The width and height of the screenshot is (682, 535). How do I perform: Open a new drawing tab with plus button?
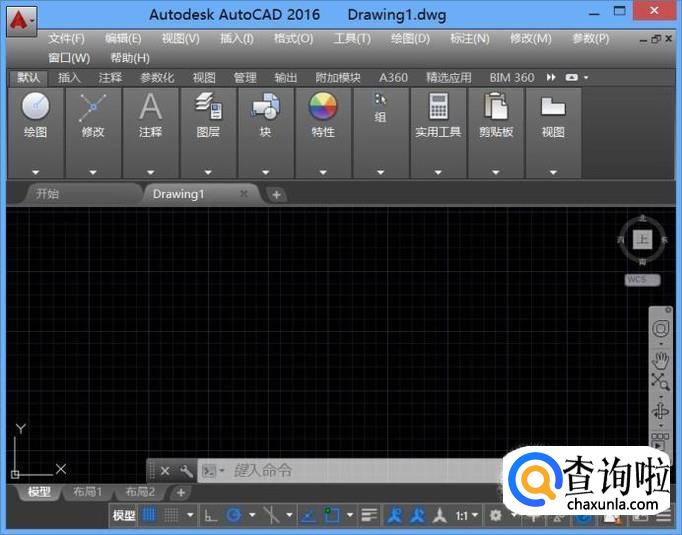pos(276,194)
